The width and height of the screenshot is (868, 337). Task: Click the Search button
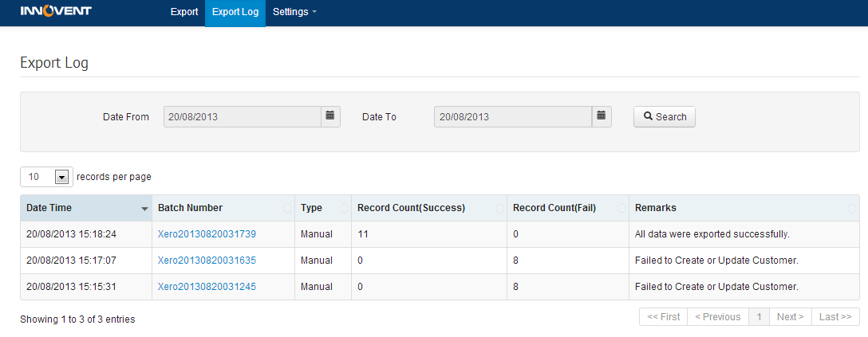tap(665, 116)
